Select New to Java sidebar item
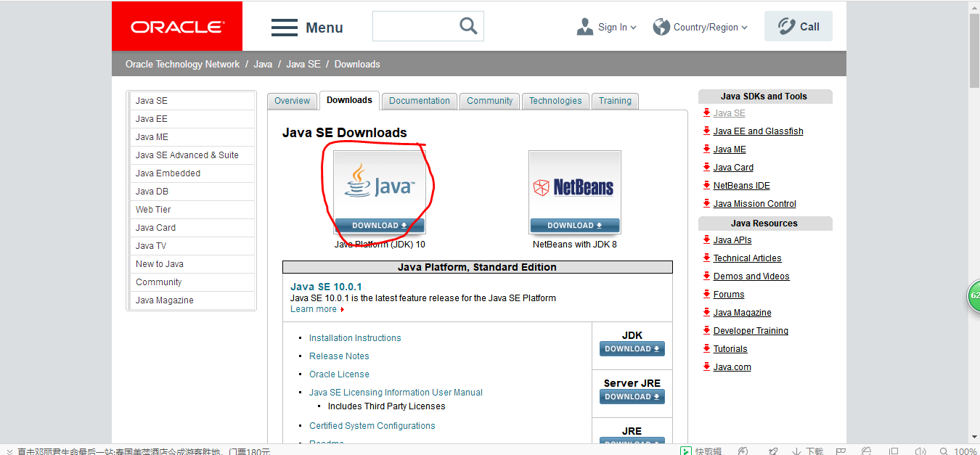 (x=192, y=264)
